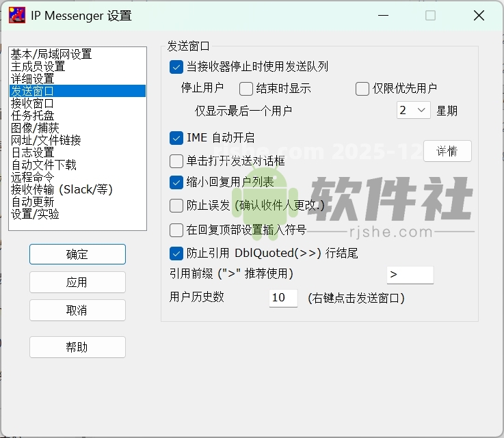Check 在回复顶部设置插入符号
Image resolution: width=504 pixels, height=438 pixels.
176,230
